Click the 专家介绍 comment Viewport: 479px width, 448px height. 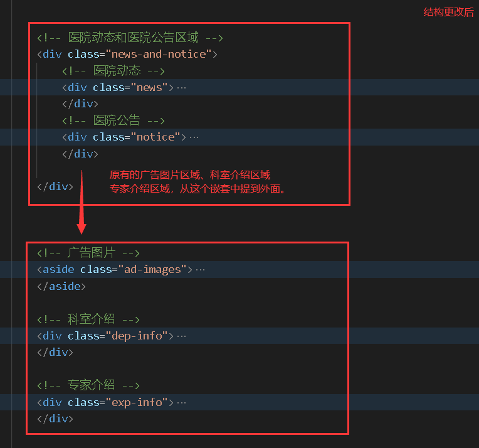(88, 385)
